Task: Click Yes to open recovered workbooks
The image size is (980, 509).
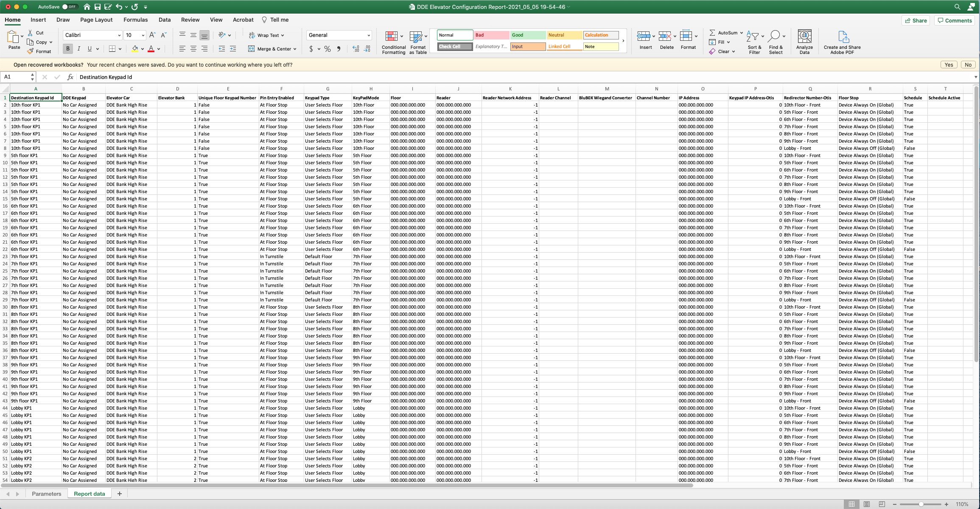Action: [x=949, y=65]
